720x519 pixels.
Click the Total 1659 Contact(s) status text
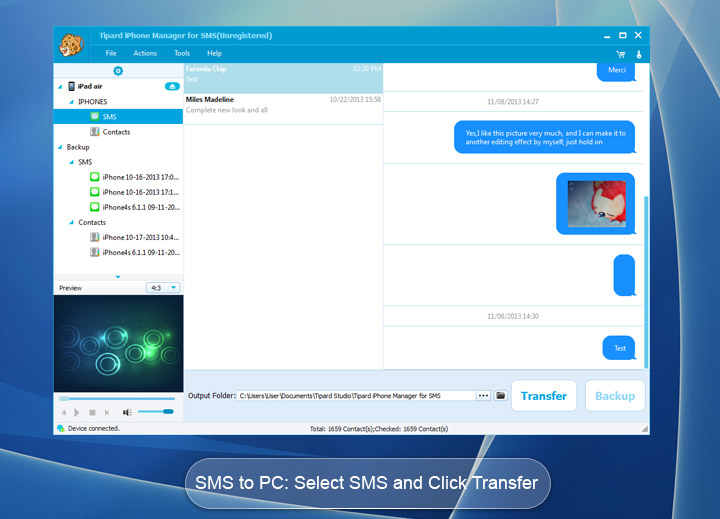(379, 429)
